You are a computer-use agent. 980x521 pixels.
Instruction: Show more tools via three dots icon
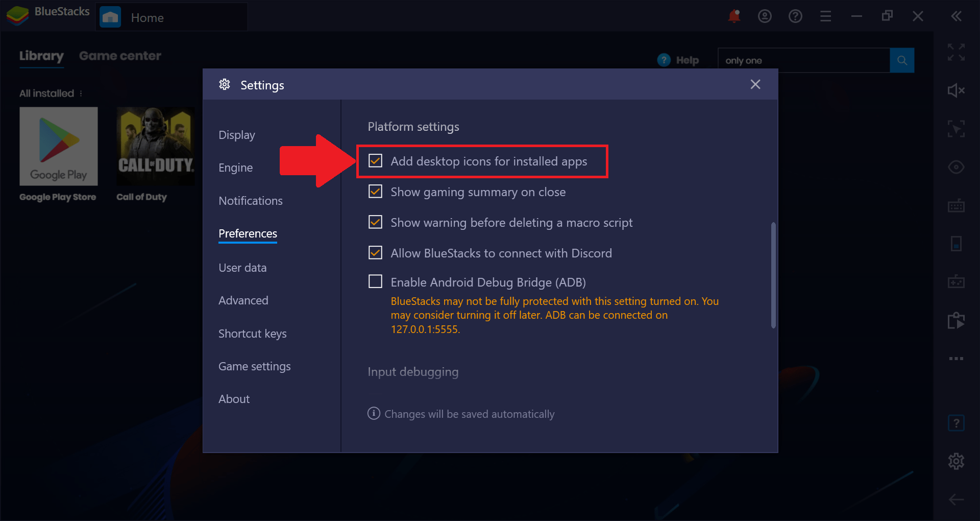tap(956, 359)
